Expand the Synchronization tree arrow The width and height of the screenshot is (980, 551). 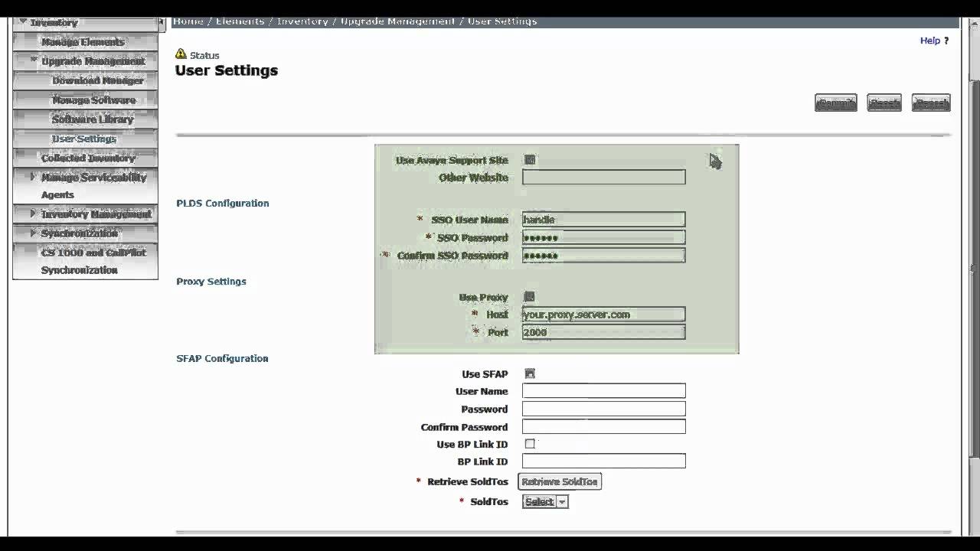coord(33,233)
